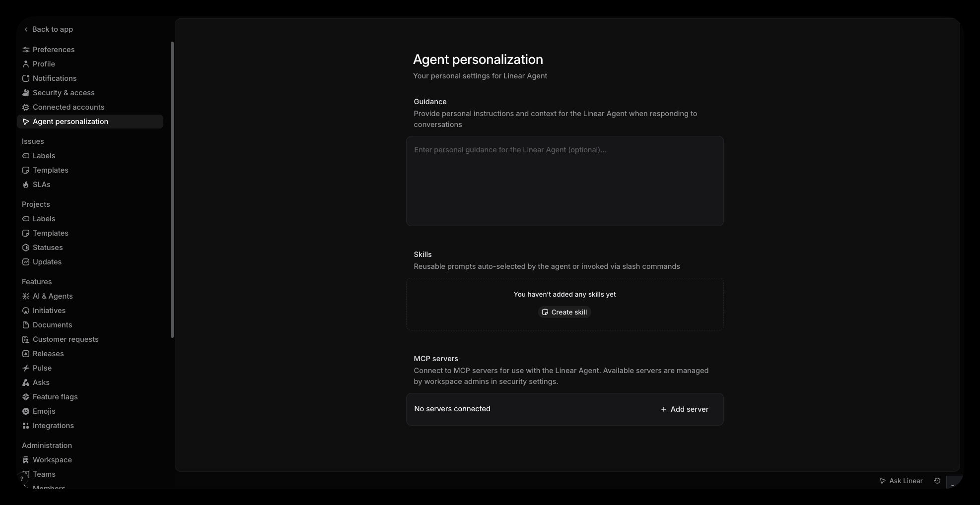Click Add server under MCP servers
This screenshot has height=505, width=980.
[x=684, y=409]
